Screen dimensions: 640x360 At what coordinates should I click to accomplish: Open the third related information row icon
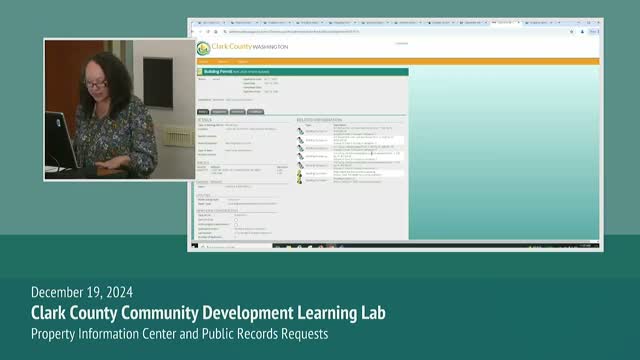(300, 148)
